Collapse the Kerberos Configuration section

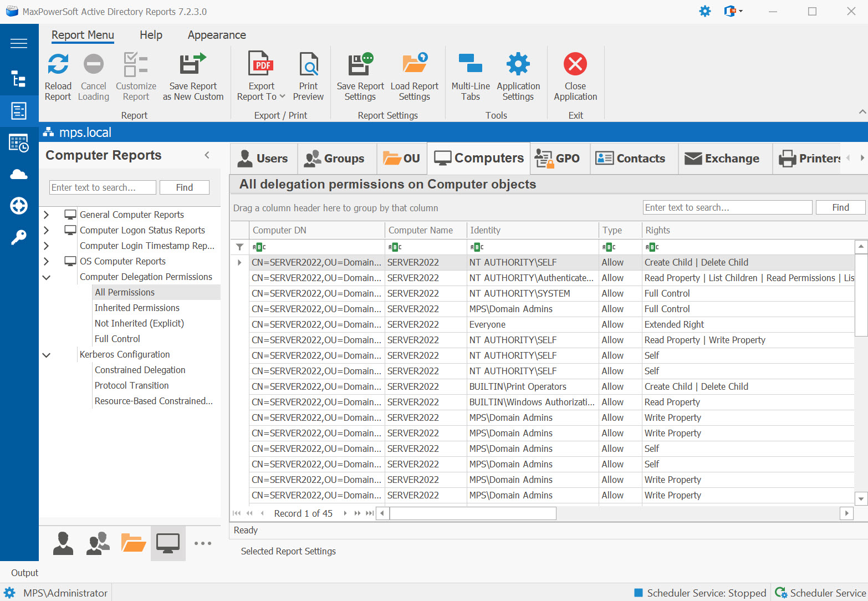pyautogui.click(x=47, y=354)
